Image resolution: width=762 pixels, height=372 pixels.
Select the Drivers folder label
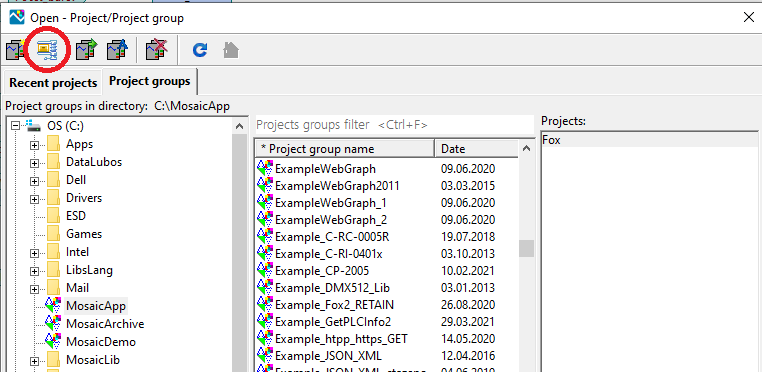(84, 198)
